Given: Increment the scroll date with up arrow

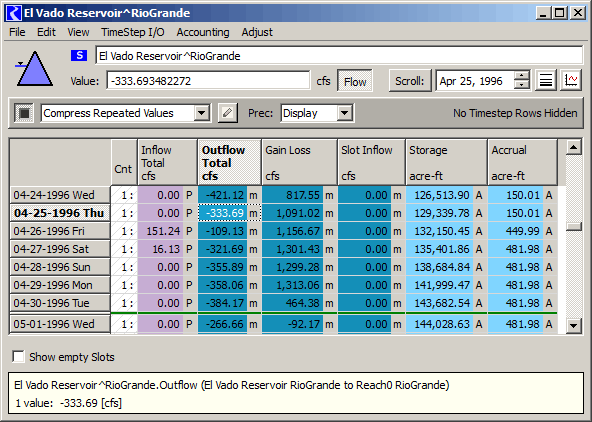Looking at the screenshot, I should coord(522,76).
